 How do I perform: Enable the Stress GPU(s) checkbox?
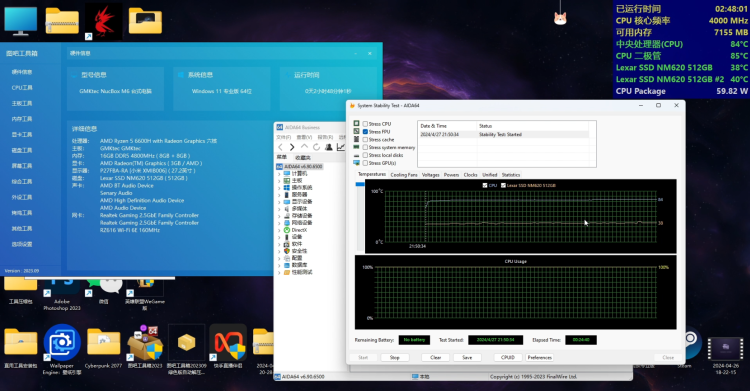365,163
